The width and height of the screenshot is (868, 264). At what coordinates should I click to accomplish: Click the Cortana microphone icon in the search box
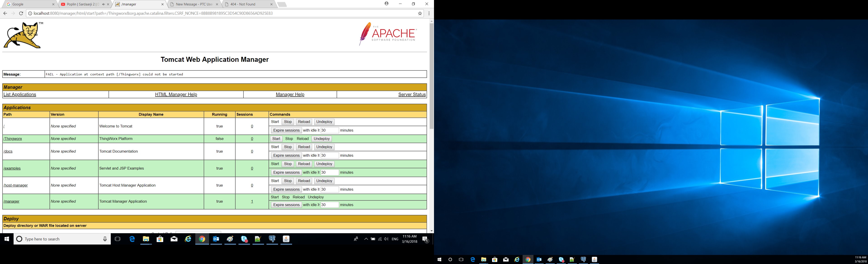[105, 239]
